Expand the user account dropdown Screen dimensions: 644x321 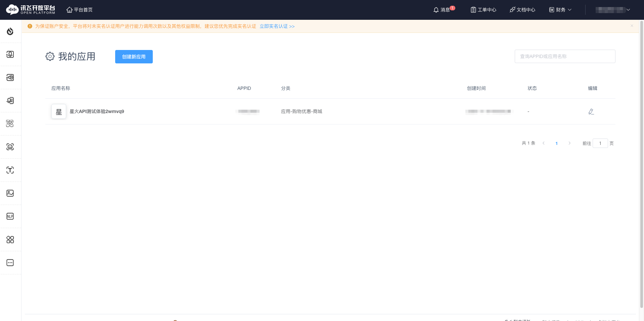[x=612, y=10]
